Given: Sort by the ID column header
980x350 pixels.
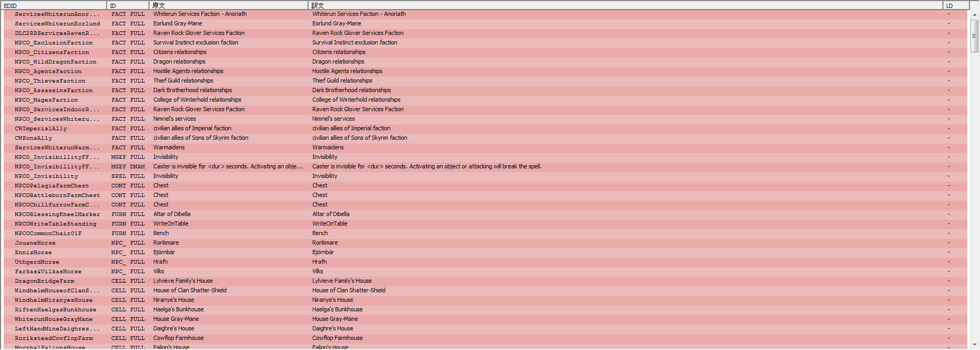Looking at the screenshot, I should pyautogui.click(x=128, y=5).
